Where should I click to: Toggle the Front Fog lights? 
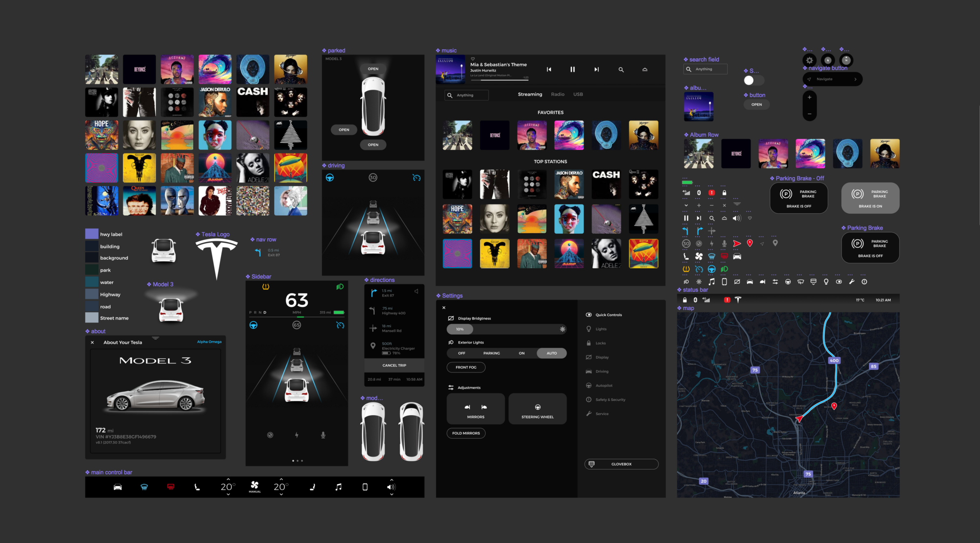(x=466, y=367)
